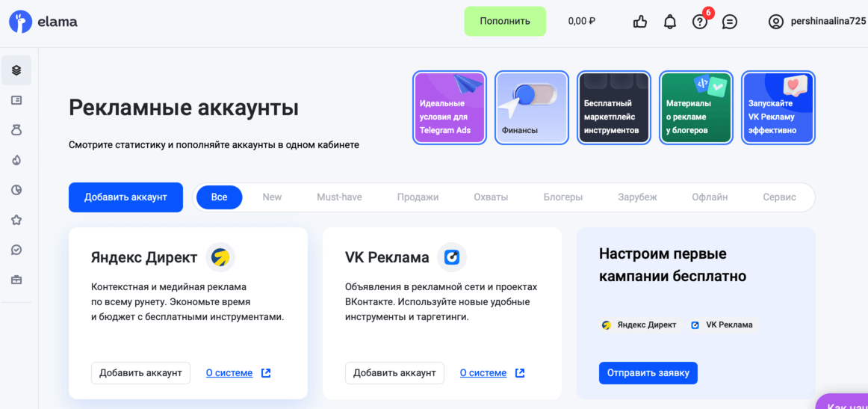
Task: Open the layers icon in sidebar
Action: click(x=16, y=70)
